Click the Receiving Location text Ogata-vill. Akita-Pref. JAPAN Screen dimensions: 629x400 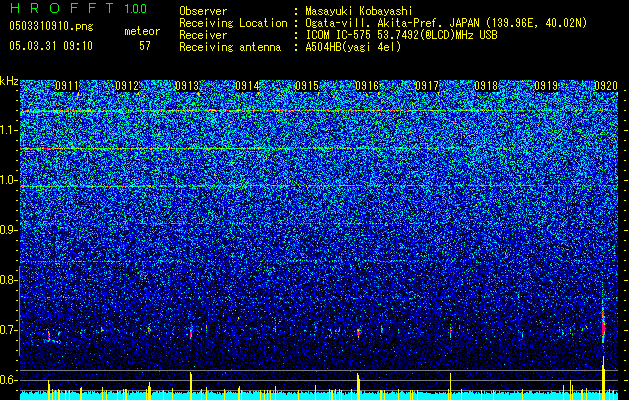tap(392, 23)
